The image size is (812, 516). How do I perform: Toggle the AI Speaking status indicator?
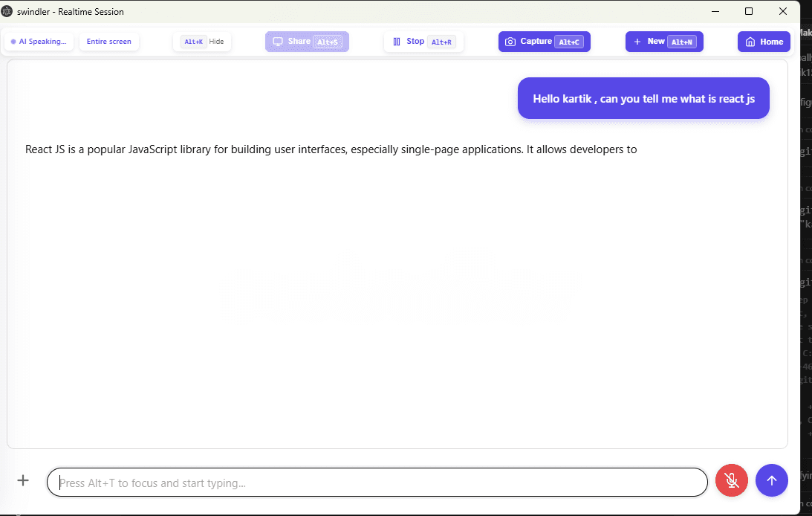(x=39, y=42)
